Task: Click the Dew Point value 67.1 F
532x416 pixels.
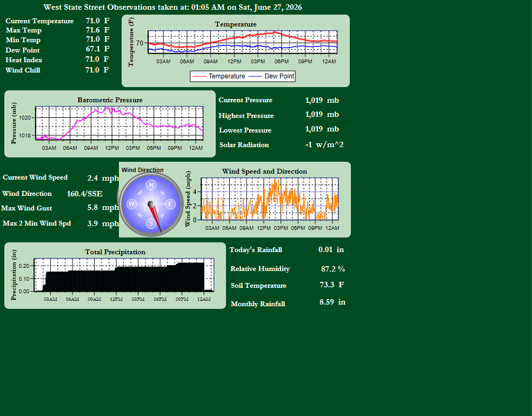Action: tap(97, 49)
